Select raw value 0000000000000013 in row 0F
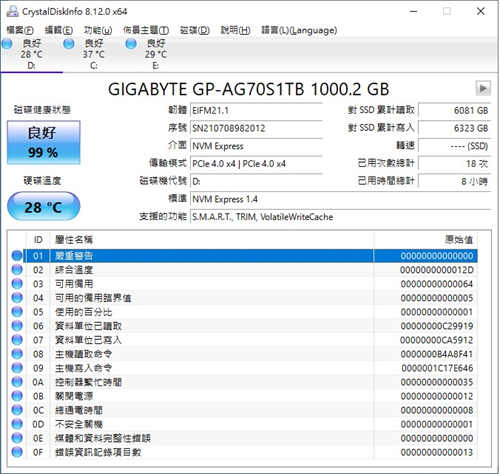 pyautogui.click(x=437, y=452)
